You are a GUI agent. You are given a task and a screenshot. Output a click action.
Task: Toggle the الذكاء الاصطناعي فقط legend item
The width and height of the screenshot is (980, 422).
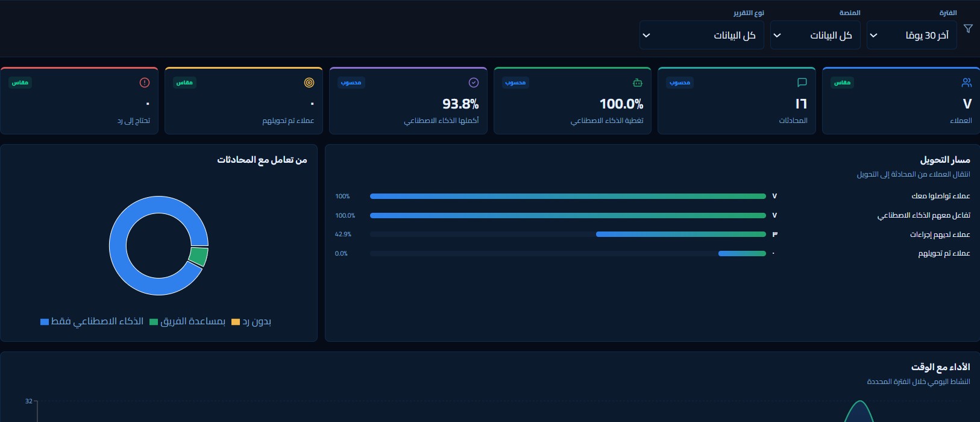[92, 321]
